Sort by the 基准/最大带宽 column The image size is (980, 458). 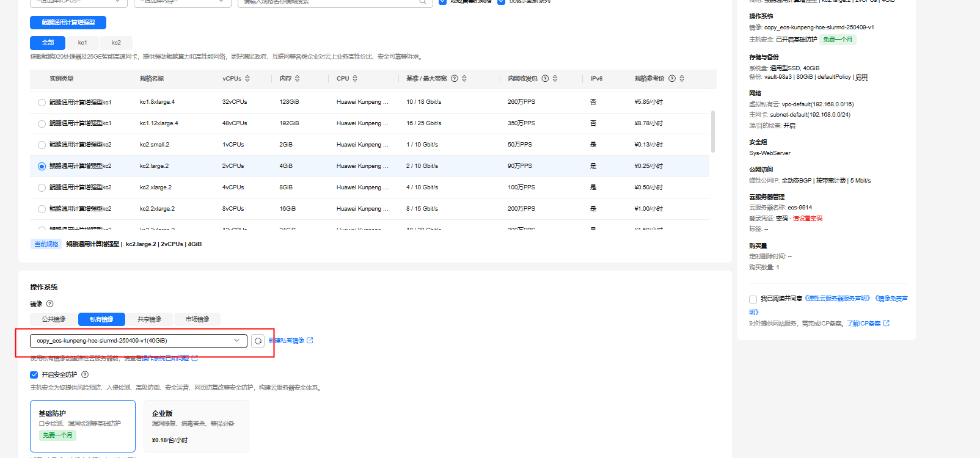coord(464,79)
